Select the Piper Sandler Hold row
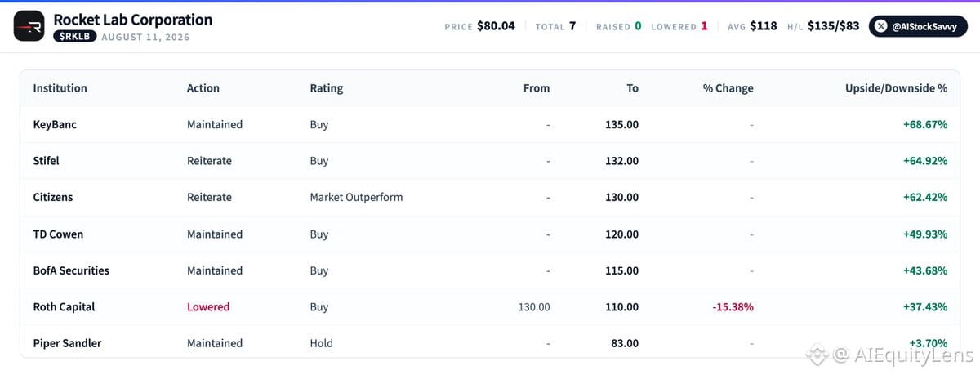Screen dimensions: 980x375 click(490, 343)
